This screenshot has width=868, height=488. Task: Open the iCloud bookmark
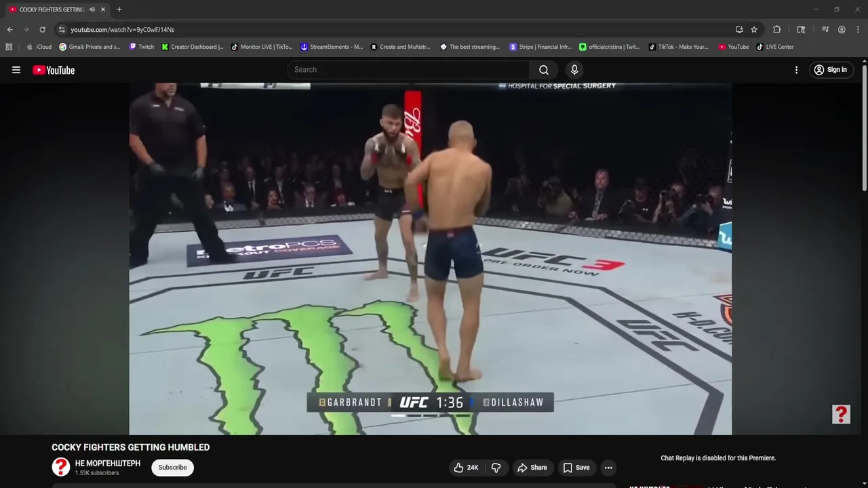click(39, 47)
